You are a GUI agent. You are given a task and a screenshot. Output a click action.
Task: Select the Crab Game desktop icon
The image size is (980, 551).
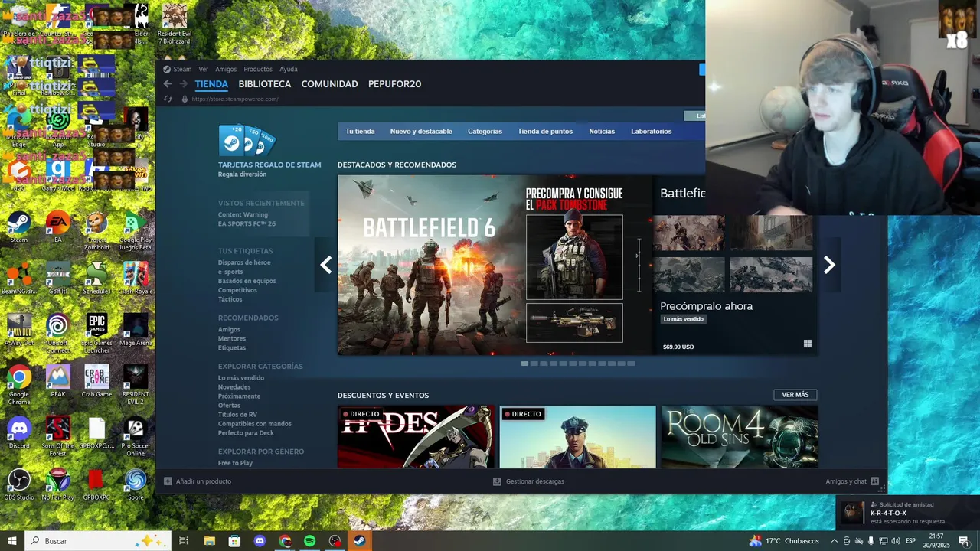tap(96, 380)
